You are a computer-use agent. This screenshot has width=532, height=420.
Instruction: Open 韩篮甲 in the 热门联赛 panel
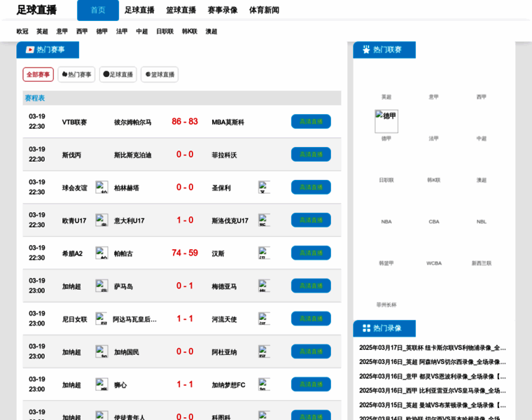click(386, 263)
